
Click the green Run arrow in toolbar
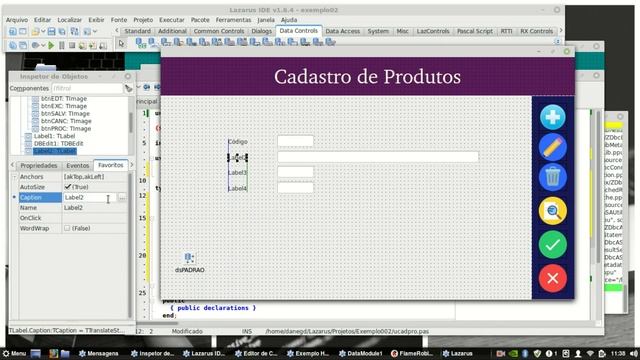[x=51, y=45]
